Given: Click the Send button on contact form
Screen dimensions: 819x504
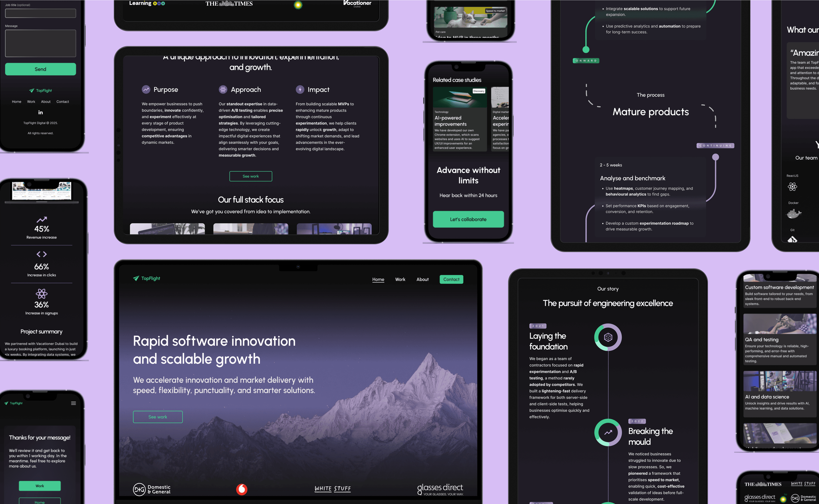Looking at the screenshot, I should tap(40, 69).
